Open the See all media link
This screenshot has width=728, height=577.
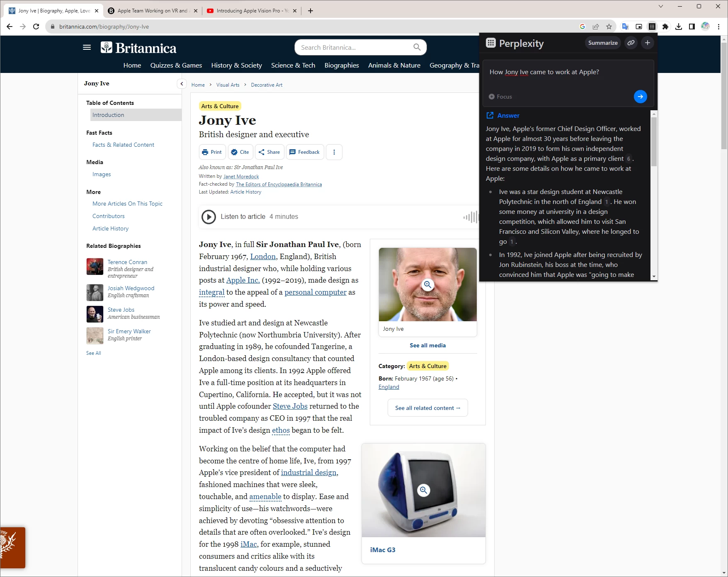[x=428, y=345]
